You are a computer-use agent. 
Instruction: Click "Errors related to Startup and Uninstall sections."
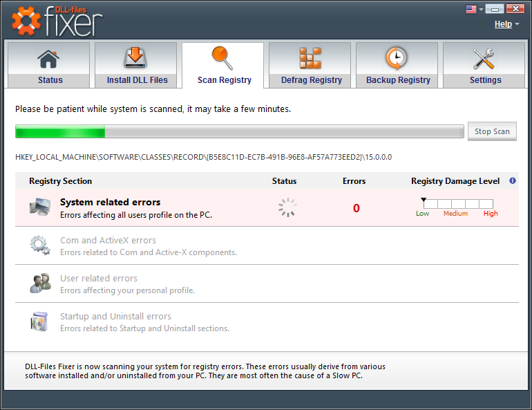point(145,328)
